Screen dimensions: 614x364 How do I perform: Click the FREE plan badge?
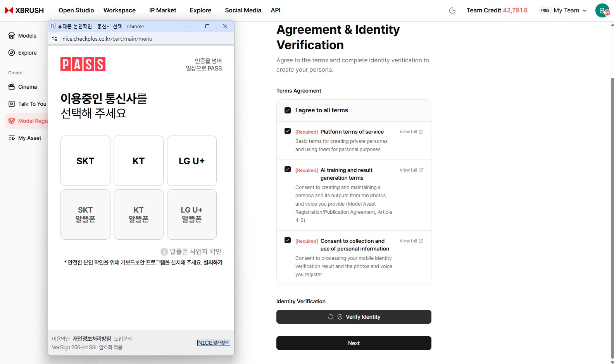(x=545, y=10)
